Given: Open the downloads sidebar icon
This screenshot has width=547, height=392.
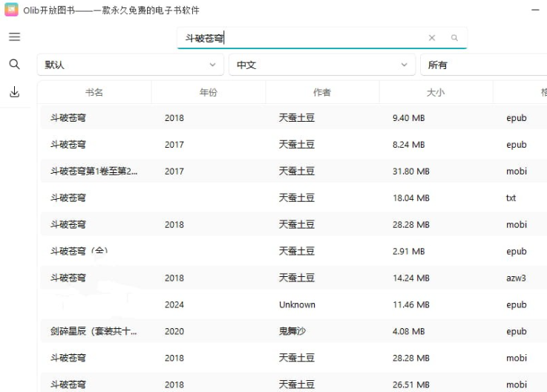Looking at the screenshot, I should click(x=14, y=93).
